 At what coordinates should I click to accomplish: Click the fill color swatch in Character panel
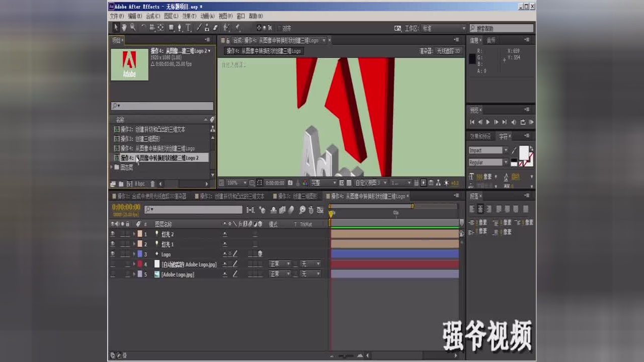tap(524, 152)
